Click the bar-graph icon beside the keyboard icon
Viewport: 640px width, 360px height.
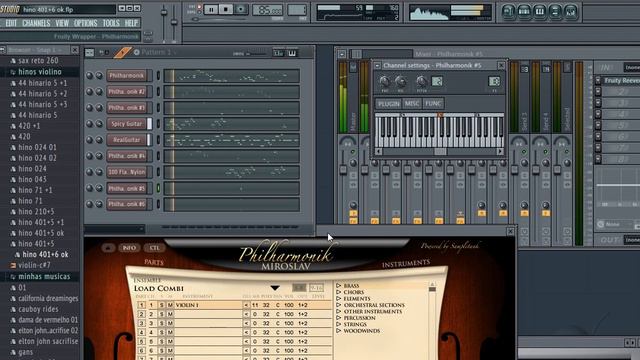click(x=279, y=53)
